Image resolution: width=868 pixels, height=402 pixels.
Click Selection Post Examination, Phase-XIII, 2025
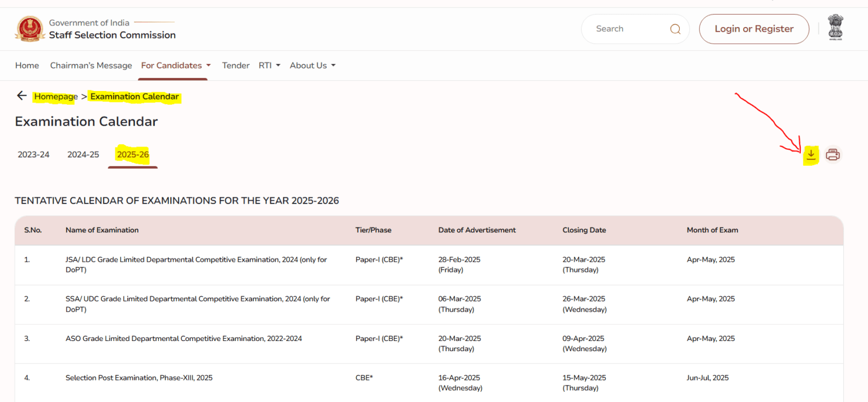[139, 378]
